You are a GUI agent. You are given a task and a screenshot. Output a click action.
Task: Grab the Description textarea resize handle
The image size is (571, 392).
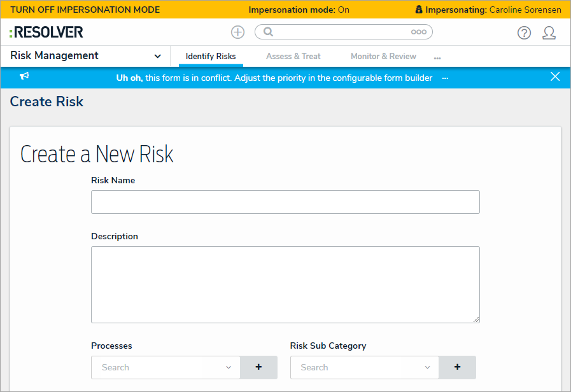[x=476, y=319]
